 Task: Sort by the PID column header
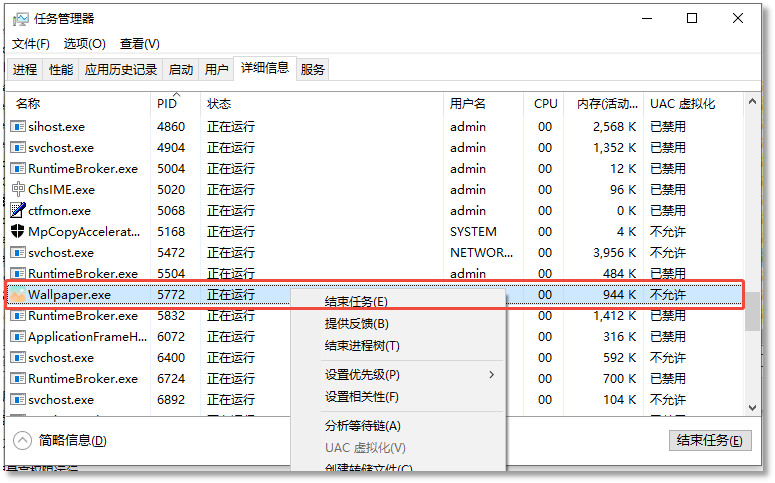click(x=167, y=104)
